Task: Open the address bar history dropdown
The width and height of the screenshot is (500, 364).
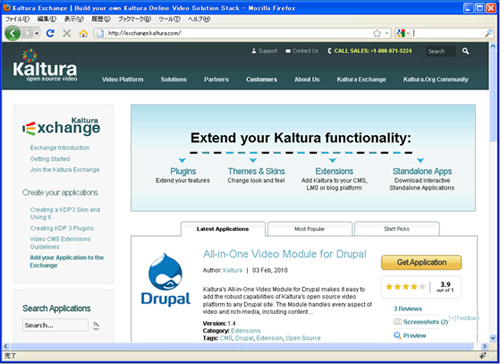Action: coord(387,33)
